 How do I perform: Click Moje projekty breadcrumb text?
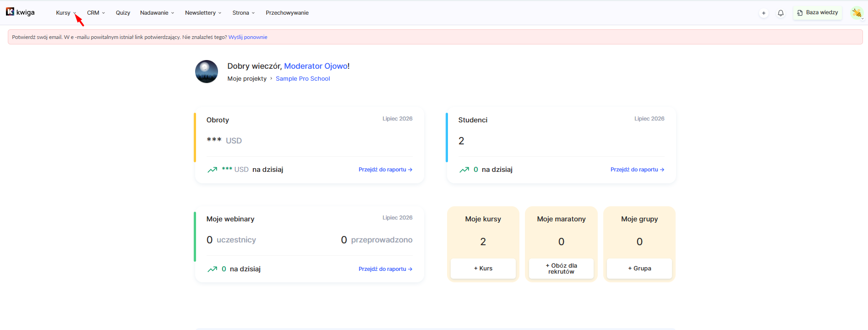[x=247, y=78]
